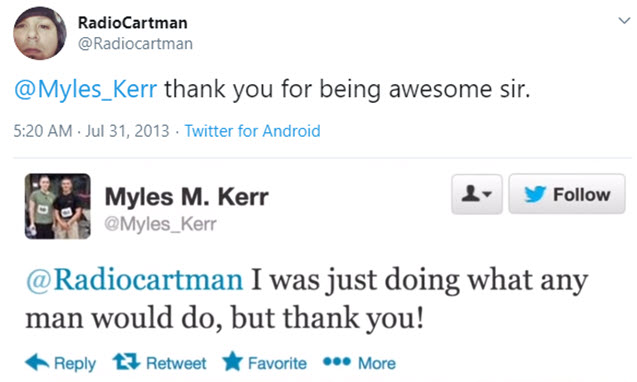Click the Favorite star icon
Viewport: 637px width, 382px height.
[x=233, y=361]
